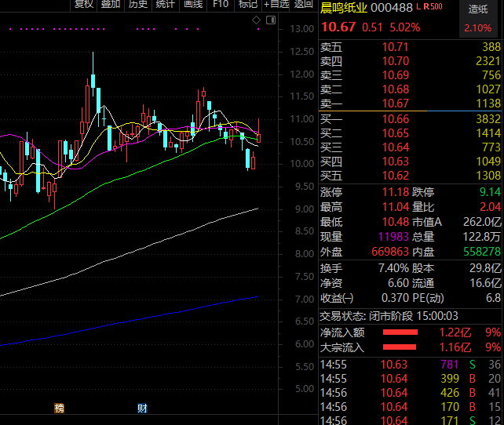Click the R badge beside stock code
Screen dimensions: 504x425
(425, 7)
